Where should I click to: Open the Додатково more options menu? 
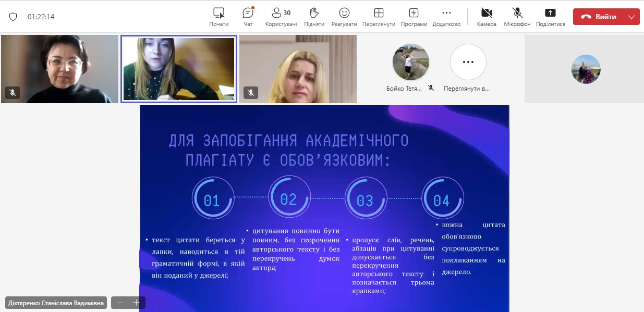click(x=446, y=17)
